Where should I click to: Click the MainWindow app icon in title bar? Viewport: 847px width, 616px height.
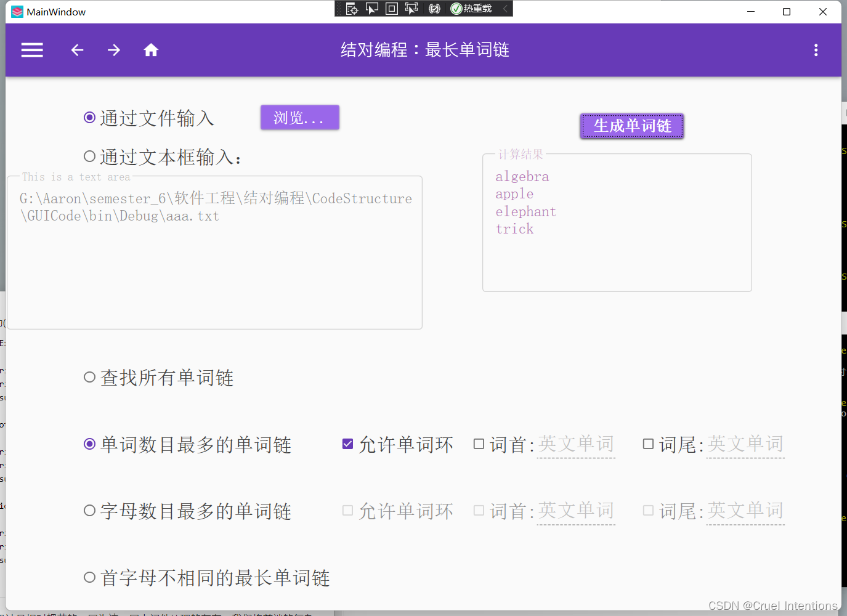coord(18,11)
